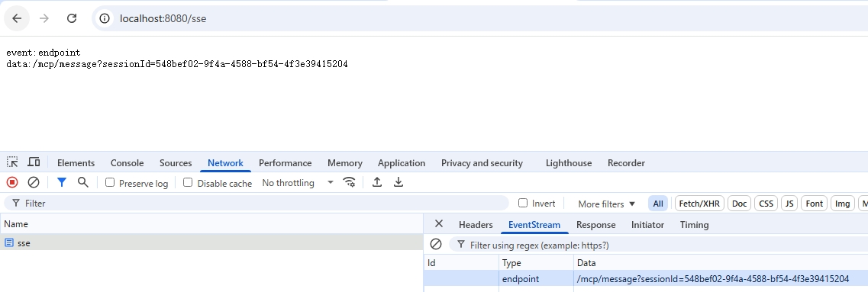Open network conditions wifi icon

coord(350,182)
